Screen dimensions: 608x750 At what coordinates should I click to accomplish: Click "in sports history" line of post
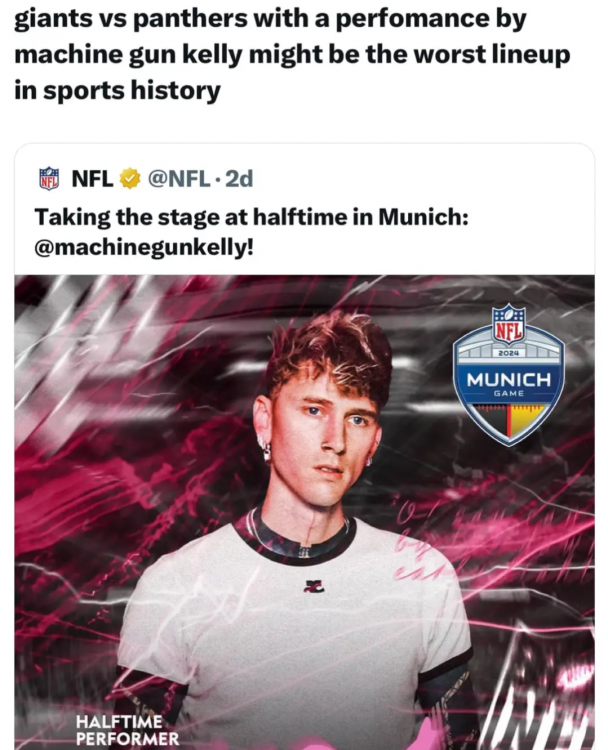point(117,90)
